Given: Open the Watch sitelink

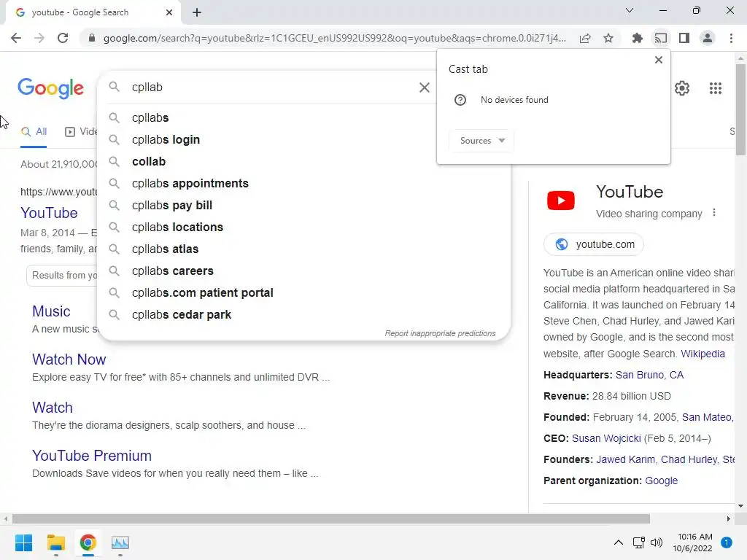Looking at the screenshot, I should (x=53, y=408).
